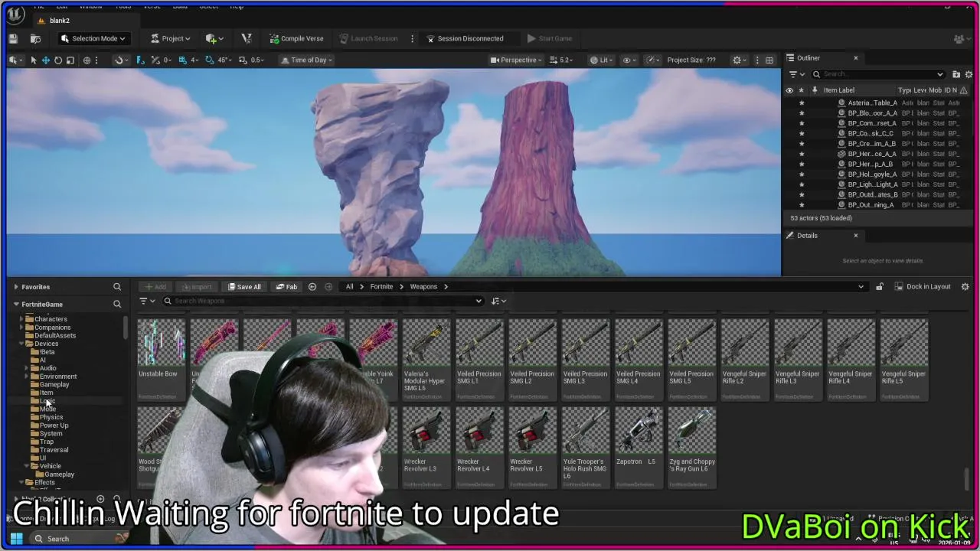Toggle star for BP_Hol...goyle_A row
Viewport: 980px width, 551px height.
pos(802,174)
